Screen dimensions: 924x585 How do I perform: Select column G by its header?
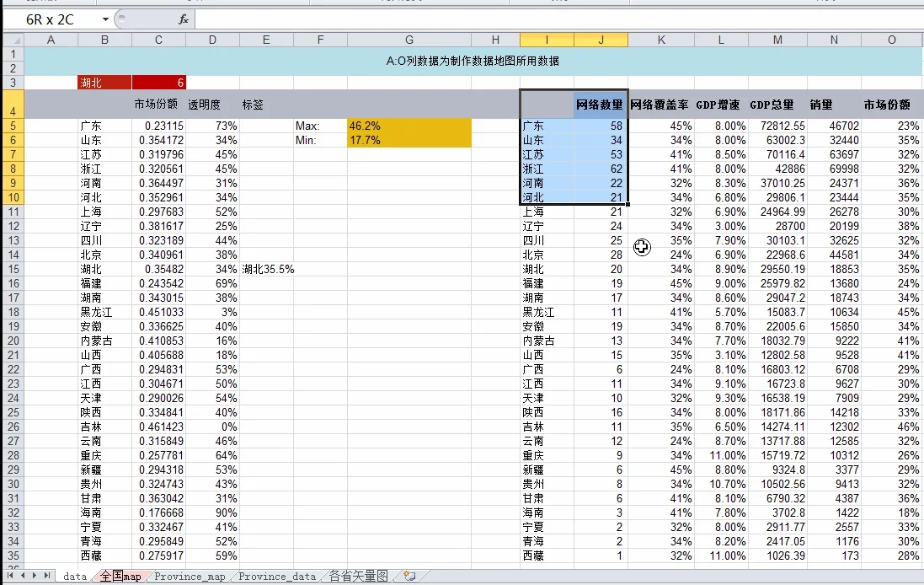tap(409, 40)
